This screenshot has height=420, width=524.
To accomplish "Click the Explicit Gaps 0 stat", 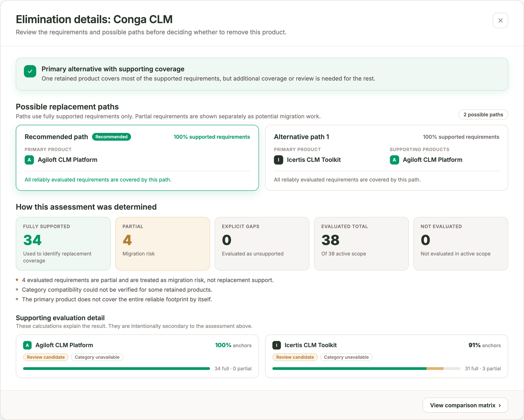I will pos(262,244).
